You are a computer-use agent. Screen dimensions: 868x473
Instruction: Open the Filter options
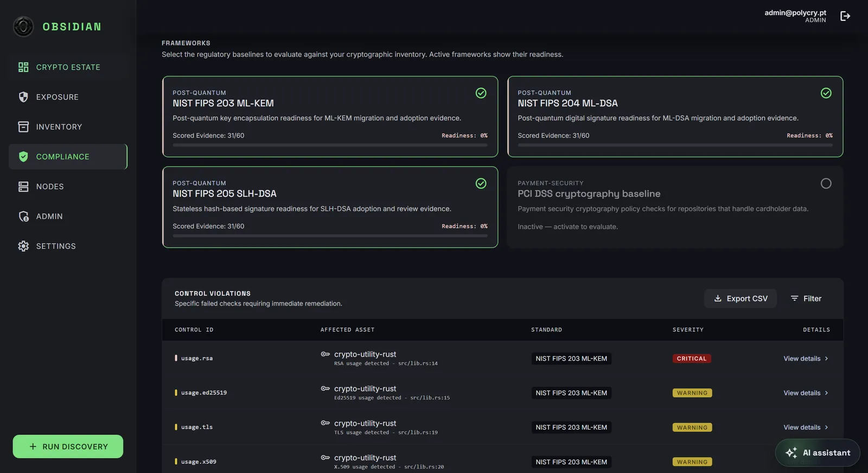(x=806, y=298)
